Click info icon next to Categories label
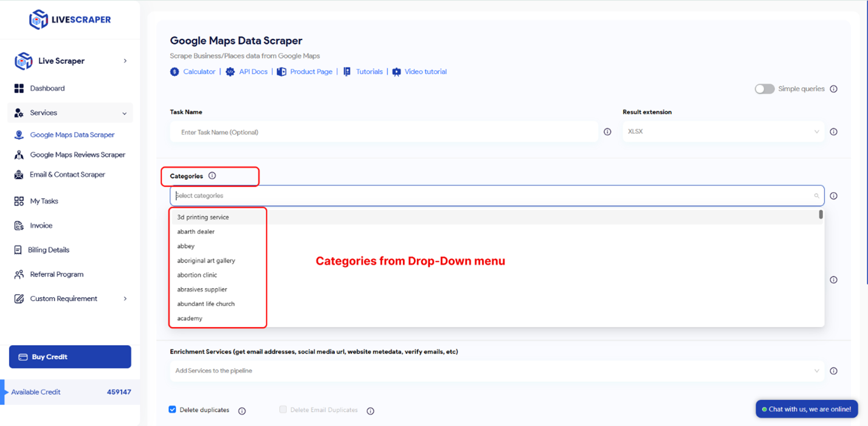This screenshot has width=868, height=426. [x=212, y=176]
